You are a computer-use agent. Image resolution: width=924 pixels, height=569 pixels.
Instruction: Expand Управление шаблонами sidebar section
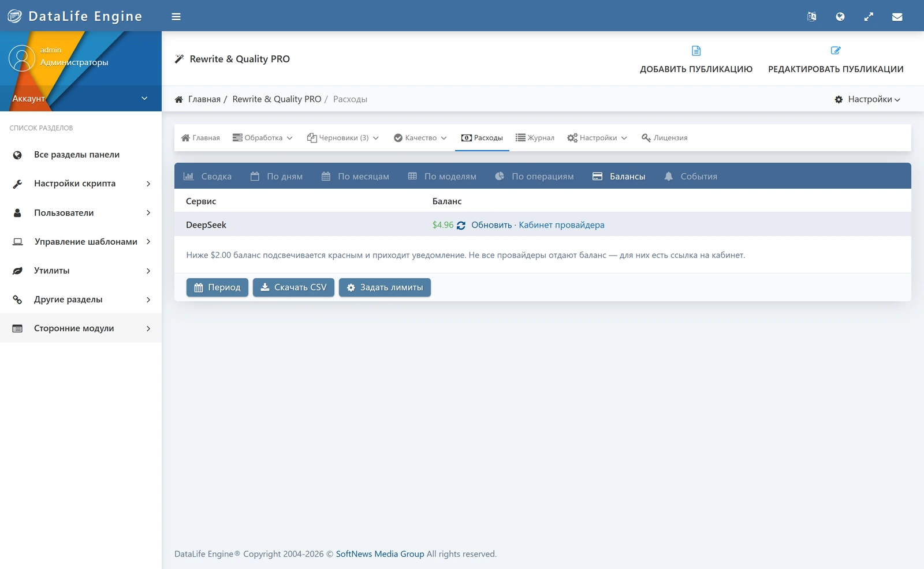coord(81,241)
